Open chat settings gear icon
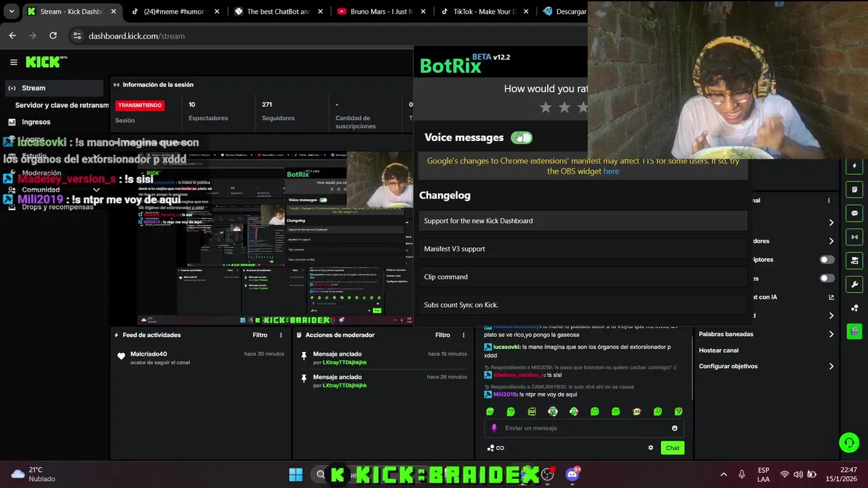 click(650, 448)
